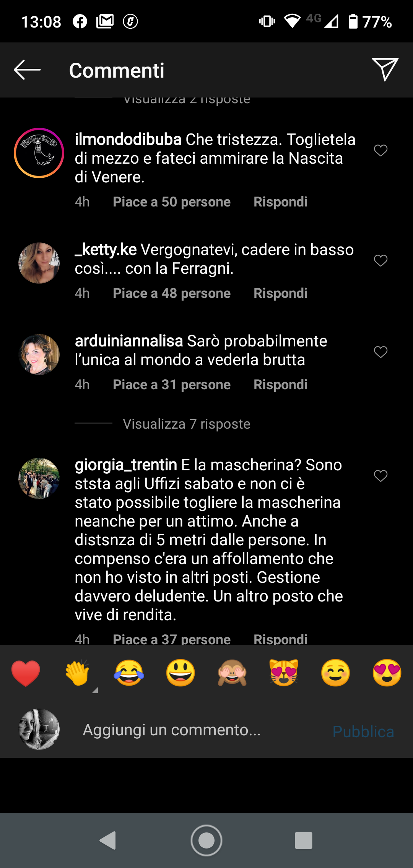Insert the red heart emoji
Screen dimensions: 413x868
(26, 673)
